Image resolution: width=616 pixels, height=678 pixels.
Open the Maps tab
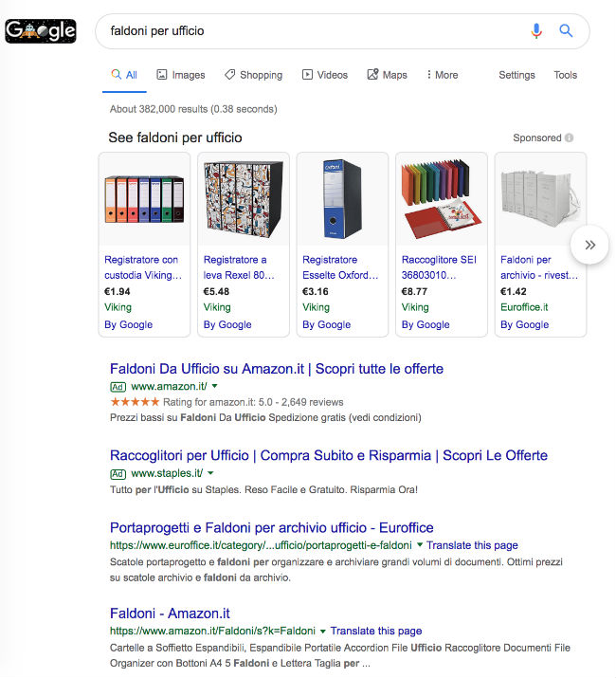click(x=387, y=75)
